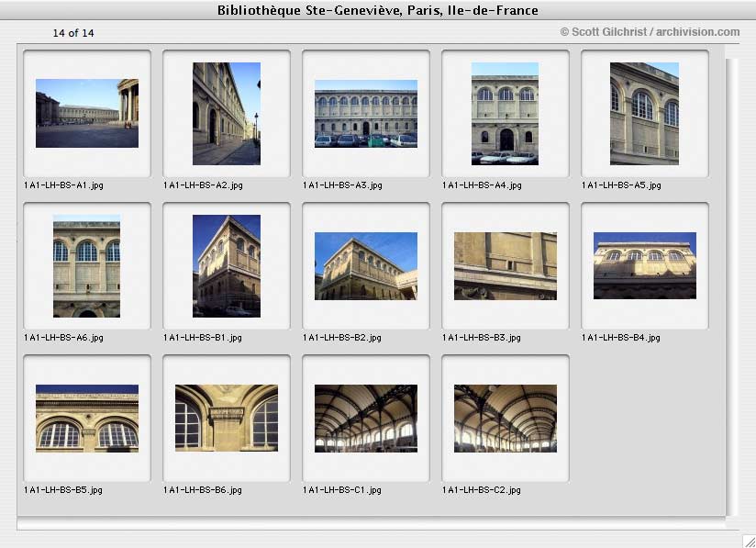This screenshot has height=548, width=756.
Task: Select thumbnail 1A1-LH-BS-B2.jpg angled building view
Action: (366, 266)
